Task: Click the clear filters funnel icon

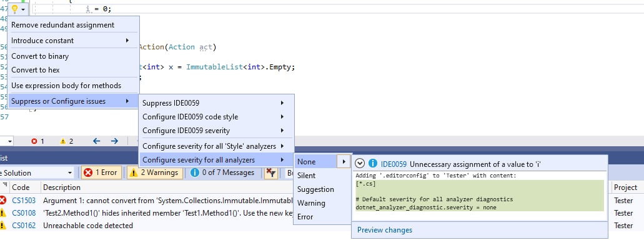Action: point(270,172)
